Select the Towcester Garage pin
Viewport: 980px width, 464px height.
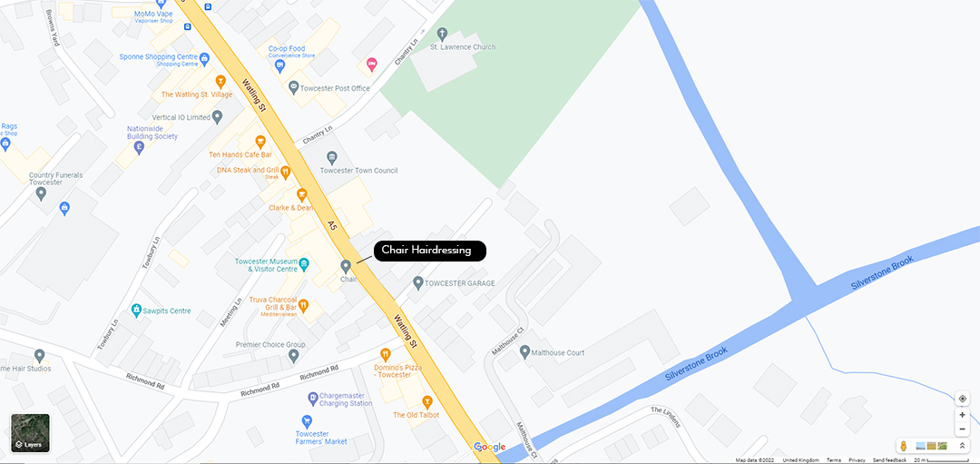pyautogui.click(x=418, y=283)
